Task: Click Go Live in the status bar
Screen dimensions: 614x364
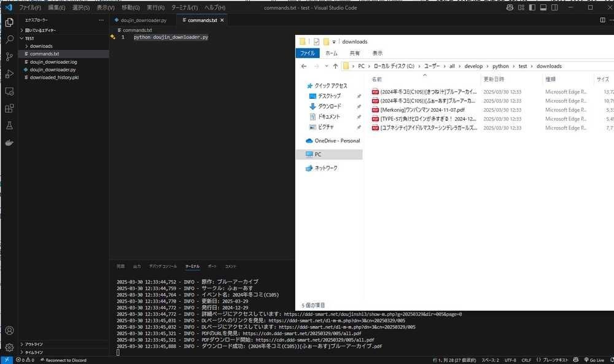Action: (593, 360)
